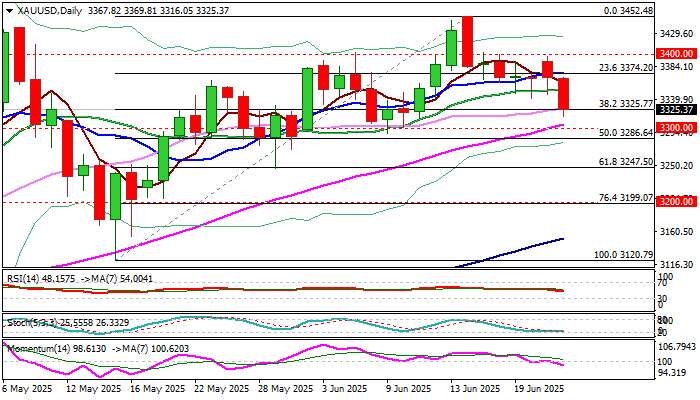Click the last red candle on the chart

click(563, 94)
